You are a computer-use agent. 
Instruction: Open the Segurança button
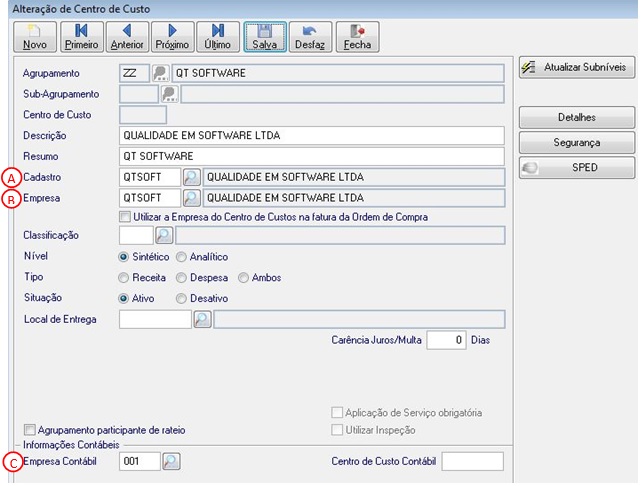point(577,143)
